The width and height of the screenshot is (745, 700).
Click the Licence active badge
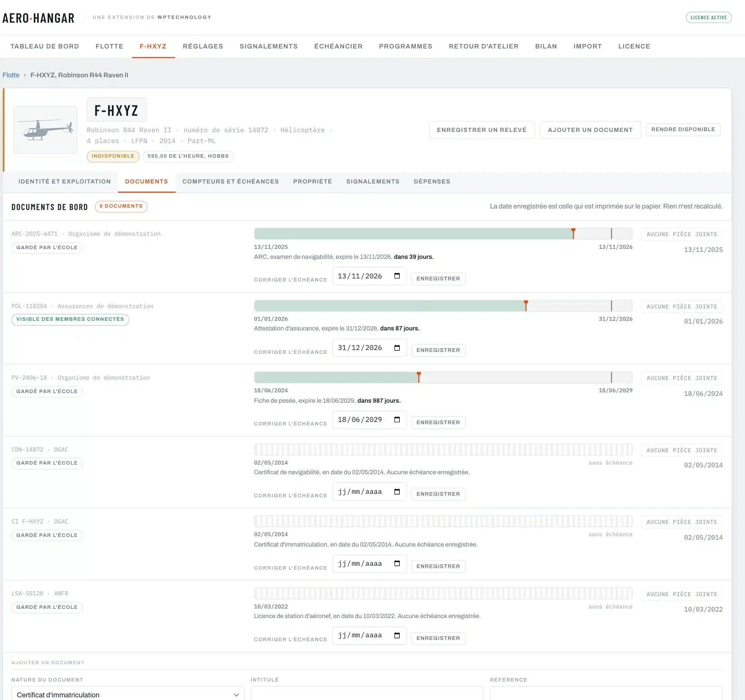tap(708, 17)
